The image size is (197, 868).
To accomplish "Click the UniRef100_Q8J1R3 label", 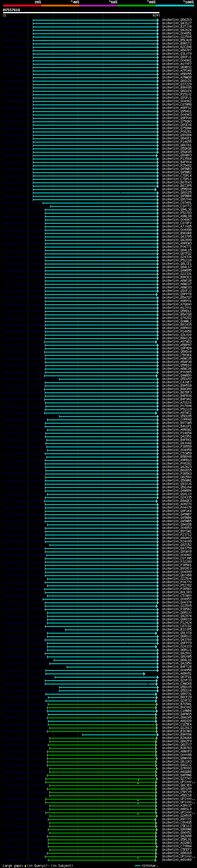I will tap(177, 761).
